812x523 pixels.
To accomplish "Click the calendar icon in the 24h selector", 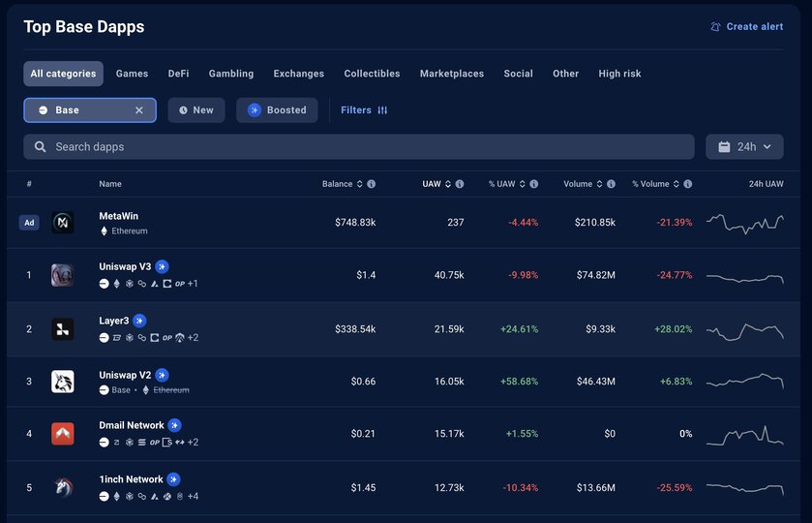I will pyautogui.click(x=724, y=146).
